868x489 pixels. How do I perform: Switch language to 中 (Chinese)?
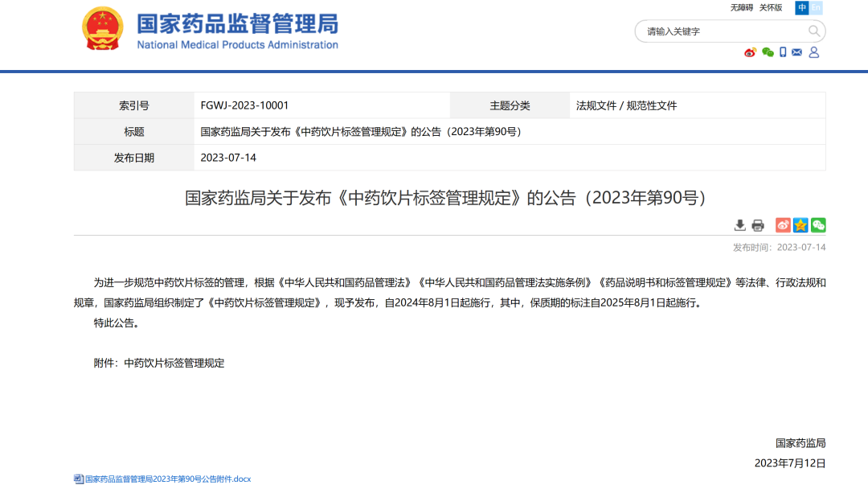tap(802, 8)
